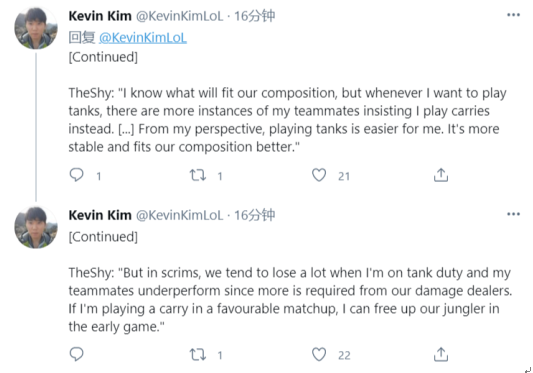Open the first tweet's 16分钟 timestamp
This screenshot has width=533, height=373.
254,16
